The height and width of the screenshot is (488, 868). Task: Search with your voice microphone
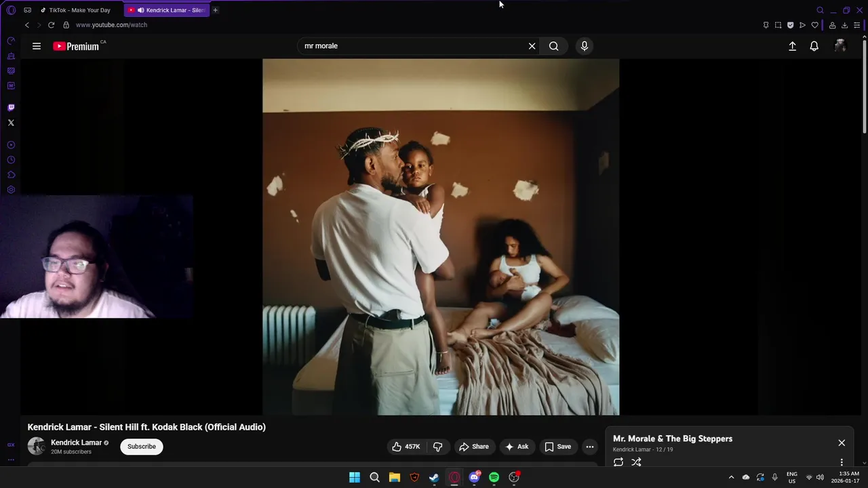coord(585,46)
